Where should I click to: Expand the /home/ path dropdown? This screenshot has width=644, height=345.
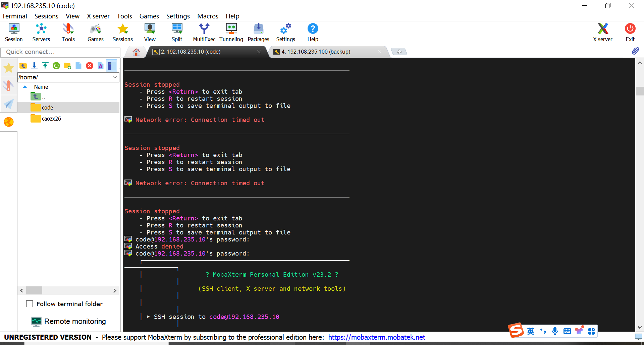[115, 77]
